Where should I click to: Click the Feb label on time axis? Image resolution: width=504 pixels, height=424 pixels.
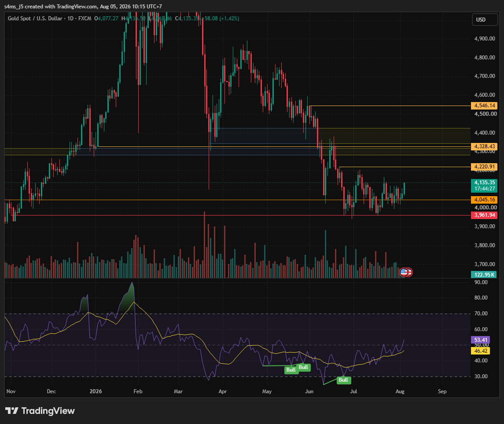(x=138, y=391)
